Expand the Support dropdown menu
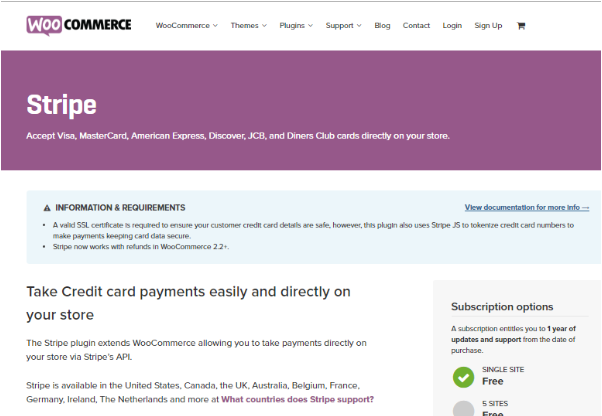 344,26
